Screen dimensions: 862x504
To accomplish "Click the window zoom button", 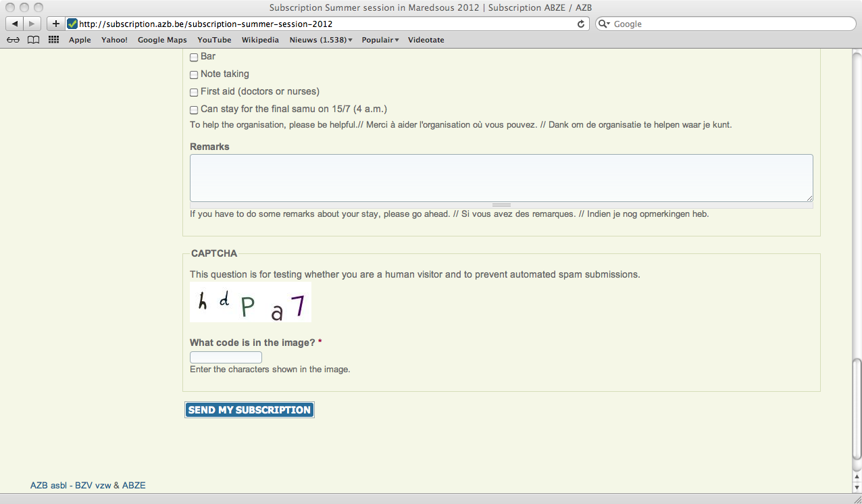I will [x=38, y=7].
